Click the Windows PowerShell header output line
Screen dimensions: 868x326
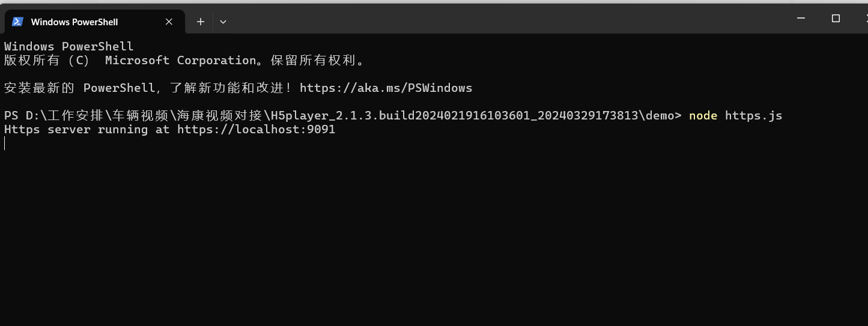(69, 47)
